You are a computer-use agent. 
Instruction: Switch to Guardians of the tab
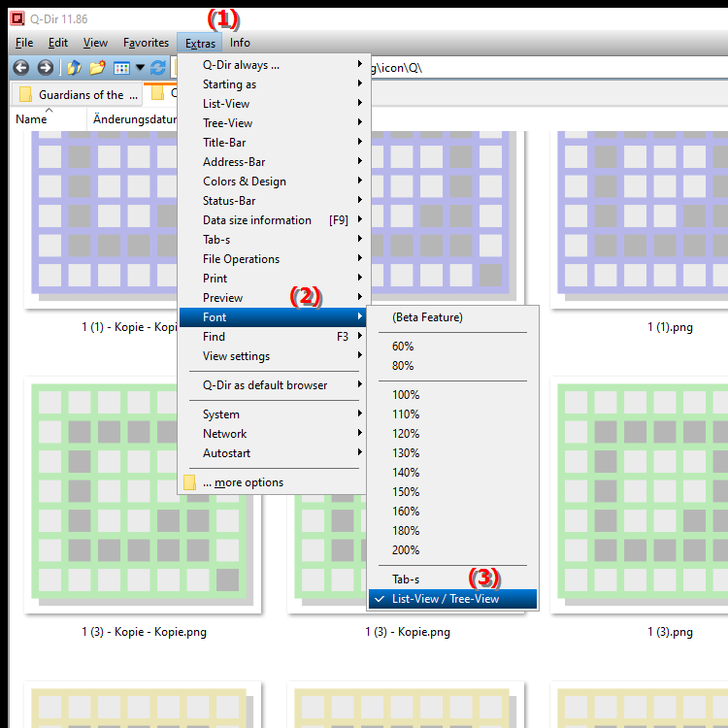pos(78,95)
